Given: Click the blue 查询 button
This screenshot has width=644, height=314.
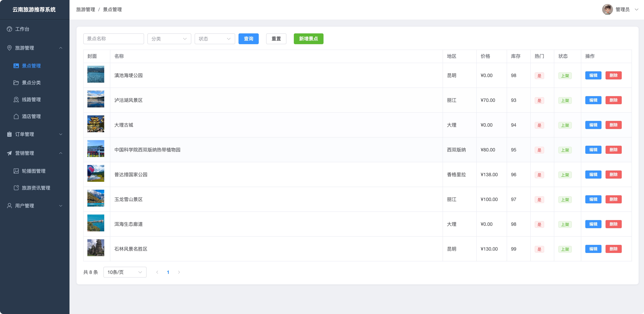Looking at the screenshot, I should 248,39.
